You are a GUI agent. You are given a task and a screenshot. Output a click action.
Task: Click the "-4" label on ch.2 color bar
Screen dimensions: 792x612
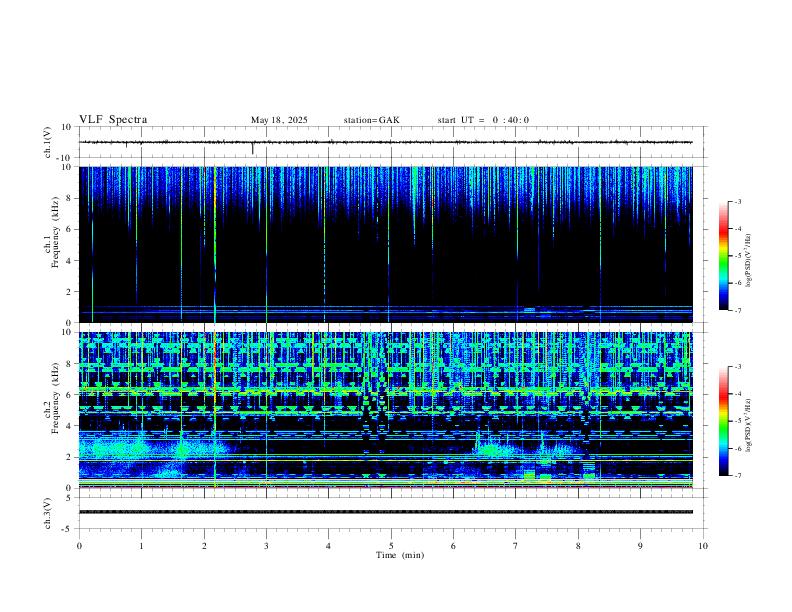(x=737, y=394)
